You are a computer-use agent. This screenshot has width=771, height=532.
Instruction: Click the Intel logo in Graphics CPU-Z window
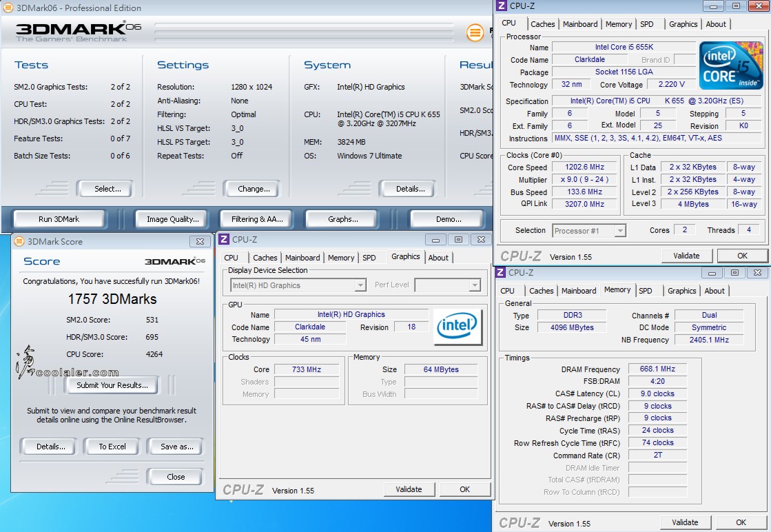point(458,326)
